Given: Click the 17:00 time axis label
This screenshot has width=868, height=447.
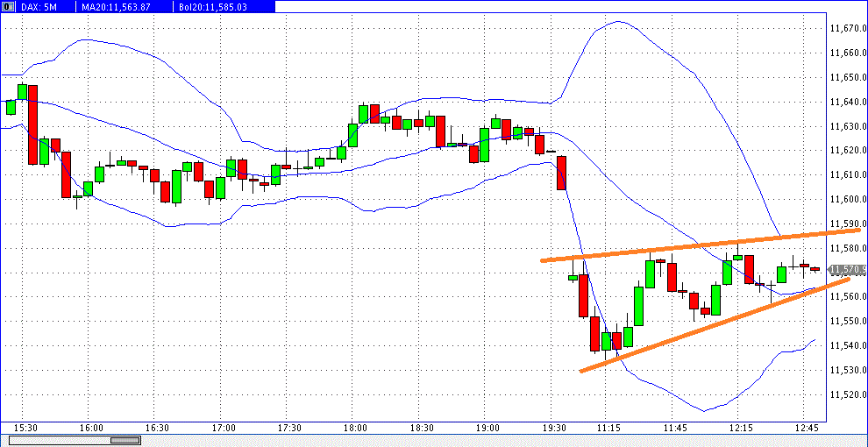Looking at the screenshot, I should (223, 429).
